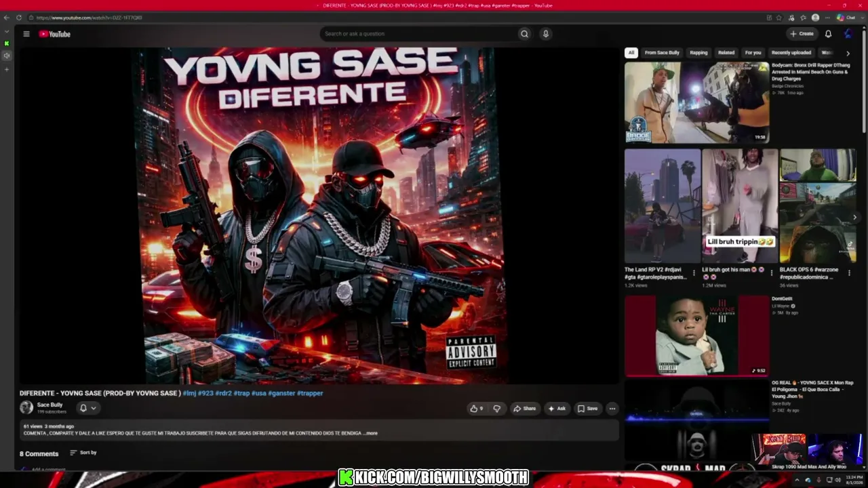
Task: Open options for Lil bruh got his man short
Action: [x=771, y=273]
